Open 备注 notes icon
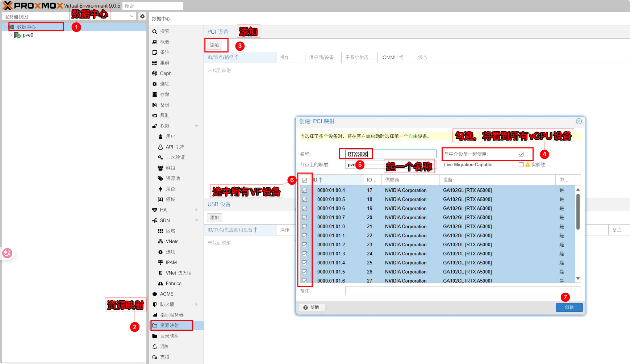Screen dimensions: 630x364 (x=155, y=53)
